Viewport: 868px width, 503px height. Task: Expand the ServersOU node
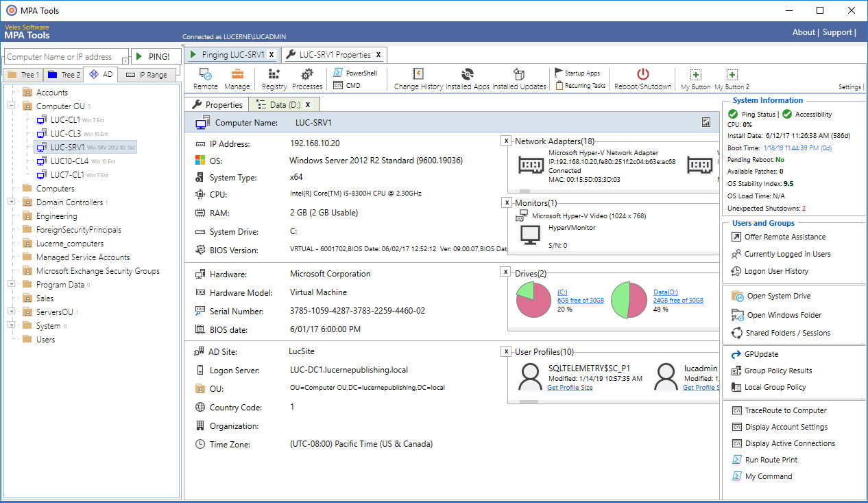(x=12, y=312)
